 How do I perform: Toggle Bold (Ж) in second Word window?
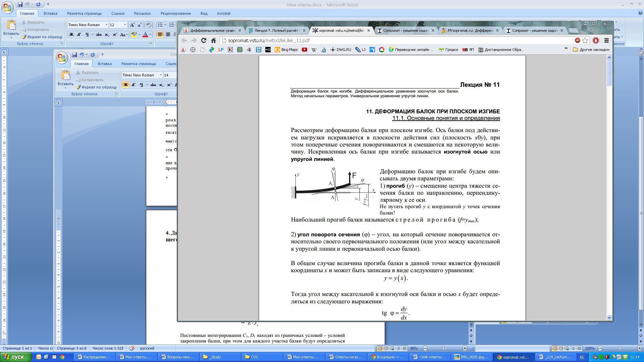[x=126, y=85]
